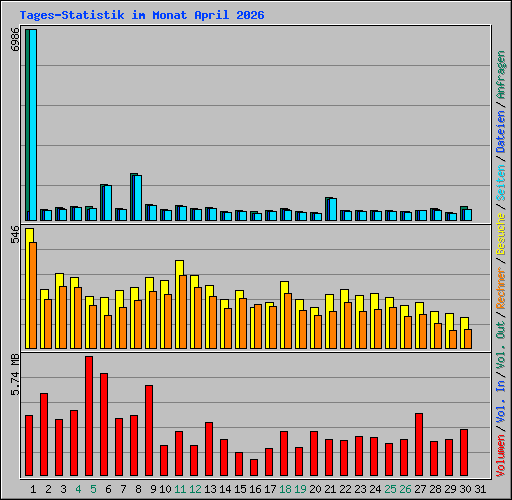This screenshot has height=500, width=512.
Task: Click the 'Seiten' legend label
Action: pyautogui.click(x=501, y=183)
